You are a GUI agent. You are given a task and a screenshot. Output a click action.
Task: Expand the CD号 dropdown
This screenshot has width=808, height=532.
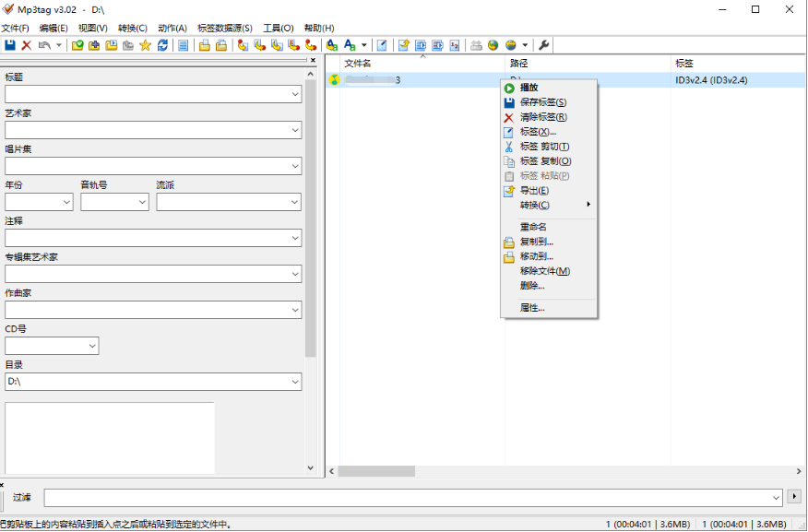click(x=93, y=346)
